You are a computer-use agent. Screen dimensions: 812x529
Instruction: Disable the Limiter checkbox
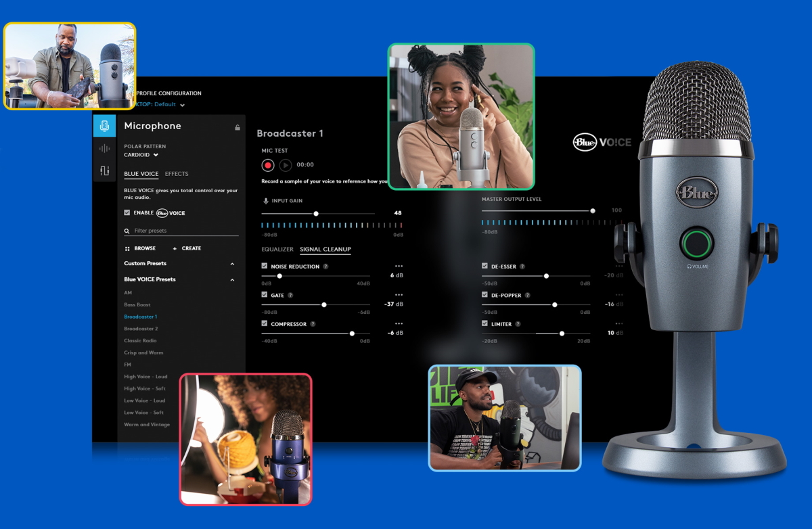coord(484,324)
